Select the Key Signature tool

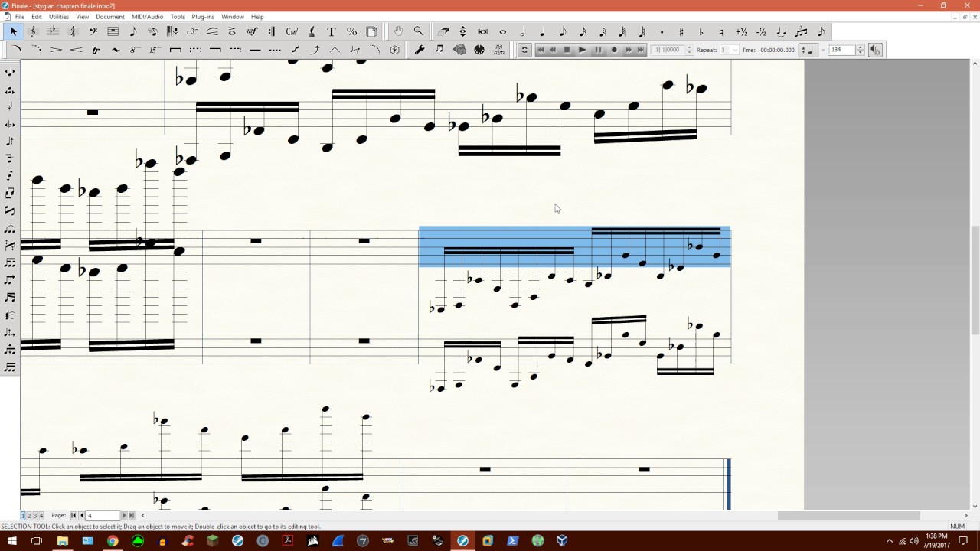53,31
